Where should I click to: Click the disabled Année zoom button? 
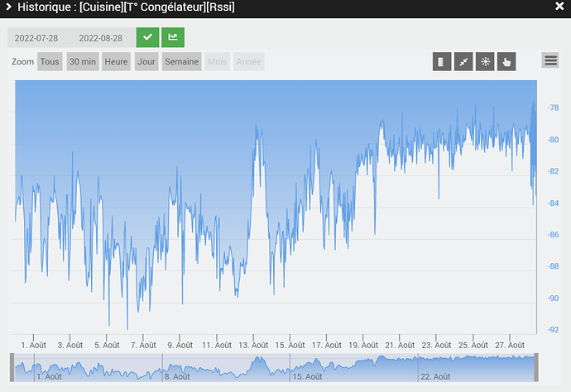(x=249, y=61)
